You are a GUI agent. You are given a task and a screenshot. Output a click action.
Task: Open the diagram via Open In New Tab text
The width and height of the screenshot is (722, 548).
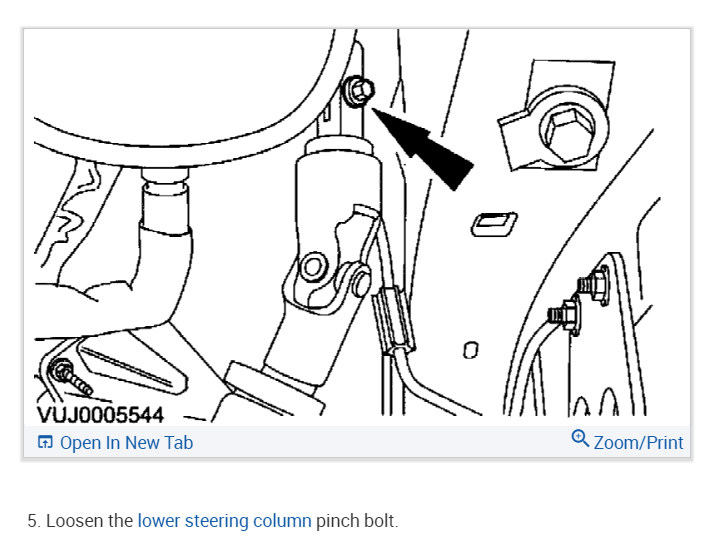pos(126,443)
